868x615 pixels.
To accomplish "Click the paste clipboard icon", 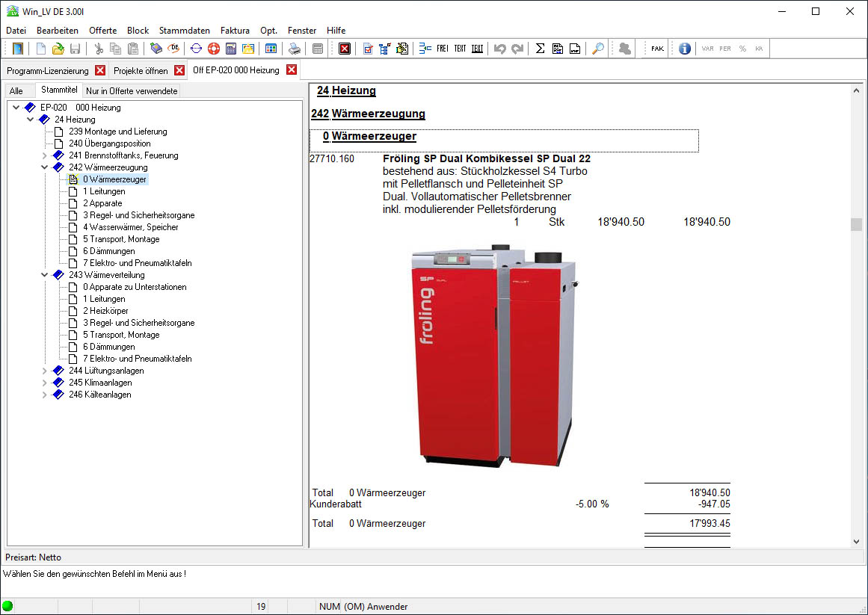I will pyautogui.click(x=133, y=49).
